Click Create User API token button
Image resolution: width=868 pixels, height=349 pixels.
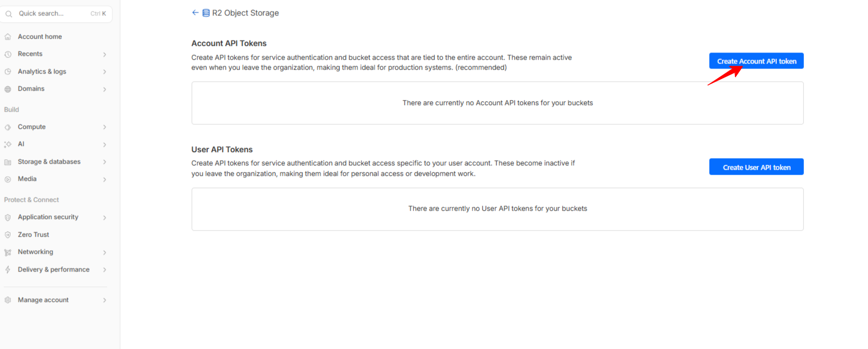click(x=756, y=167)
